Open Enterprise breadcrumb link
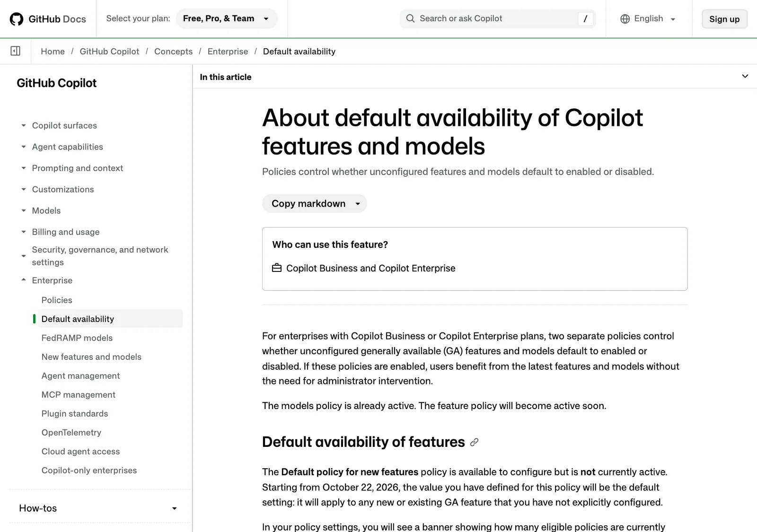Image resolution: width=757 pixels, height=532 pixels. pyautogui.click(x=228, y=52)
